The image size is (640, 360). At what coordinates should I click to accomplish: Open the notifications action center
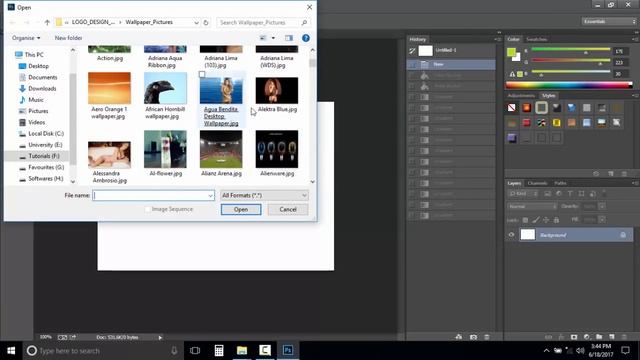[x=625, y=350]
